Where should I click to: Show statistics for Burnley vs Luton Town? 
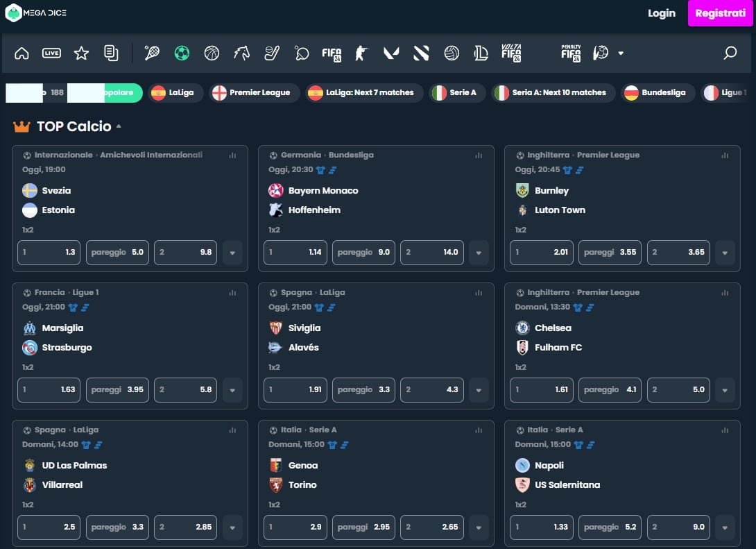tap(725, 155)
